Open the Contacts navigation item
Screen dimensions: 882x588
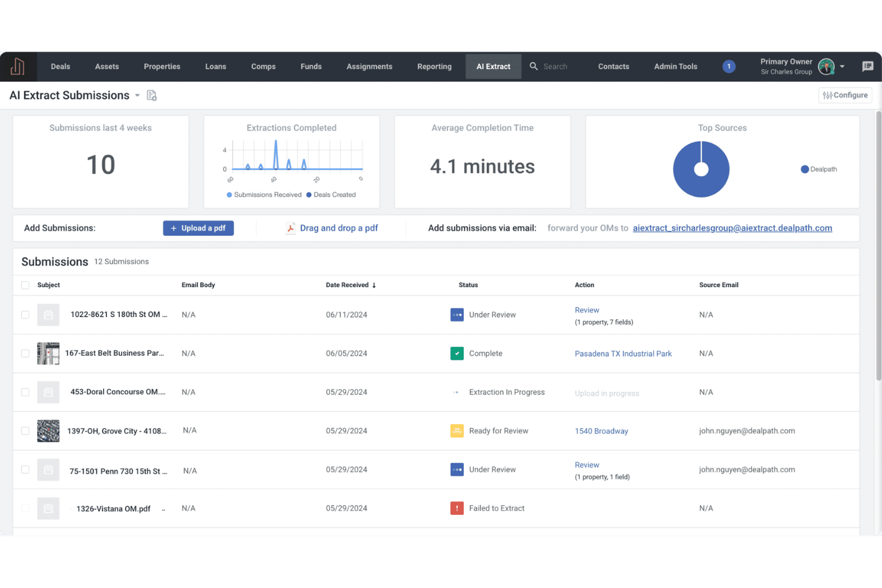click(x=613, y=66)
